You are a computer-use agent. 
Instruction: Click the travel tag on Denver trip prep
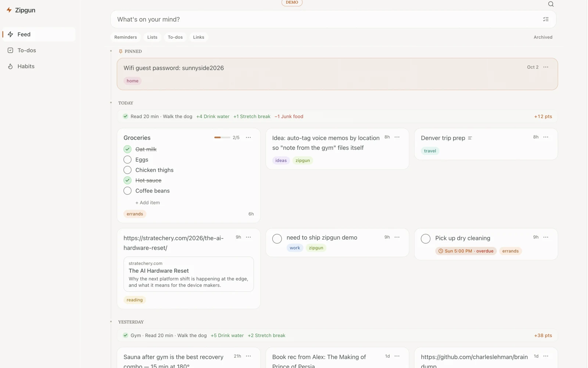(430, 151)
